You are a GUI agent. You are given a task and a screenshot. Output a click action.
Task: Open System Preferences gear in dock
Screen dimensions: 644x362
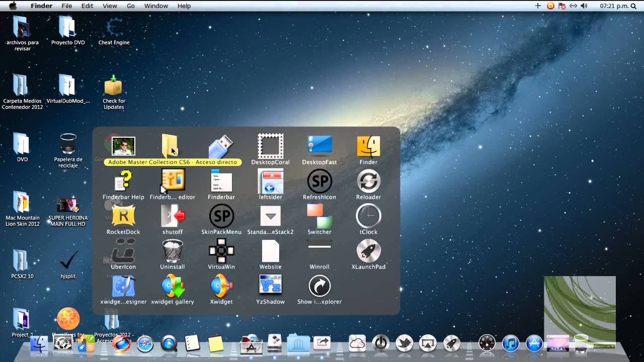pyautogui.click(x=63, y=343)
